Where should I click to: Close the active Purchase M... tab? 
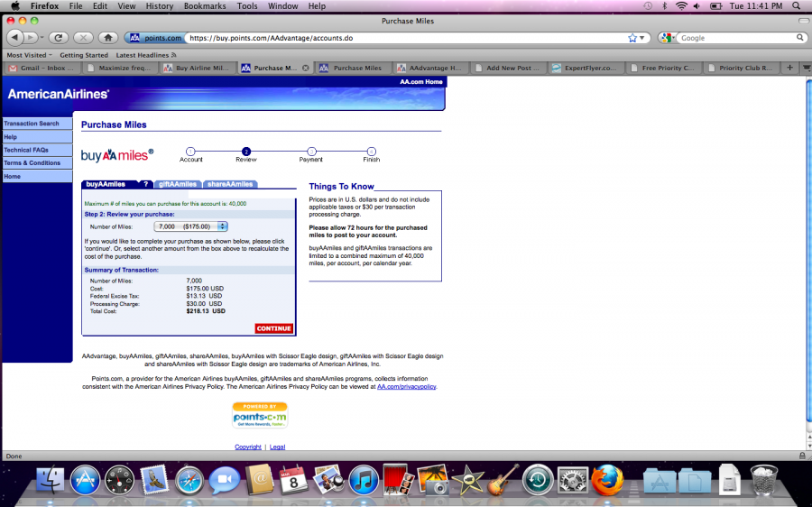click(306, 68)
